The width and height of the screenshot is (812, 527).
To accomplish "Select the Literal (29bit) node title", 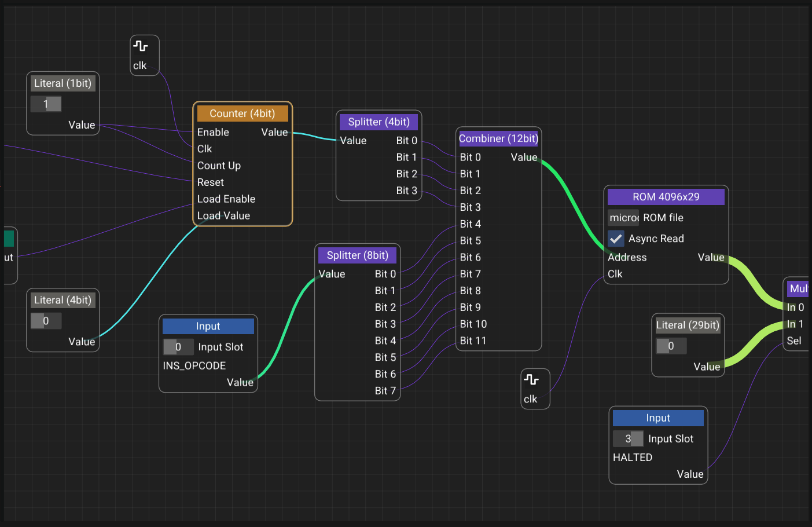I will coord(688,325).
